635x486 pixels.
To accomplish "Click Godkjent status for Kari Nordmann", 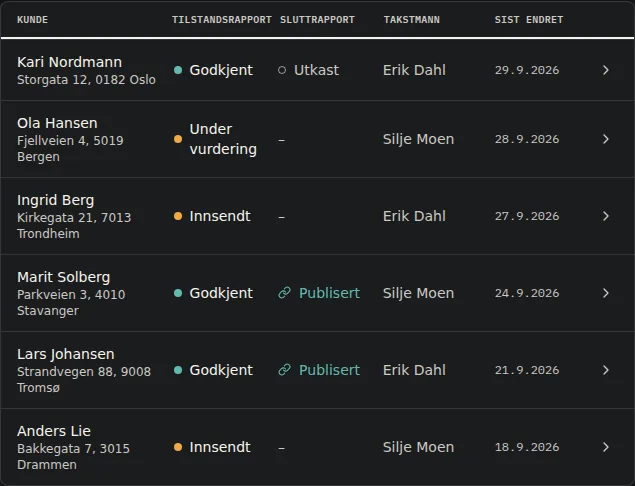I will point(221,70).
